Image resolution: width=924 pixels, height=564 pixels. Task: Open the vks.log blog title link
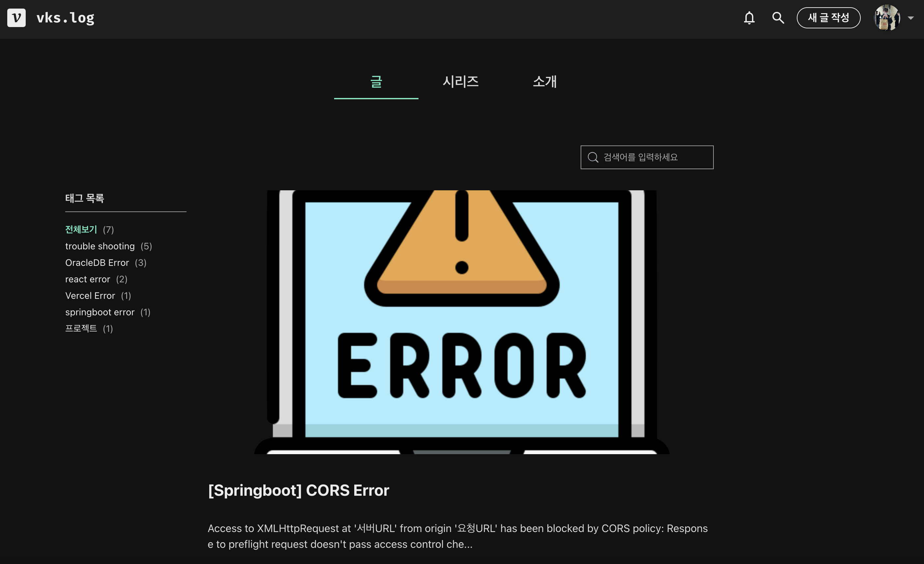[65, 17]
